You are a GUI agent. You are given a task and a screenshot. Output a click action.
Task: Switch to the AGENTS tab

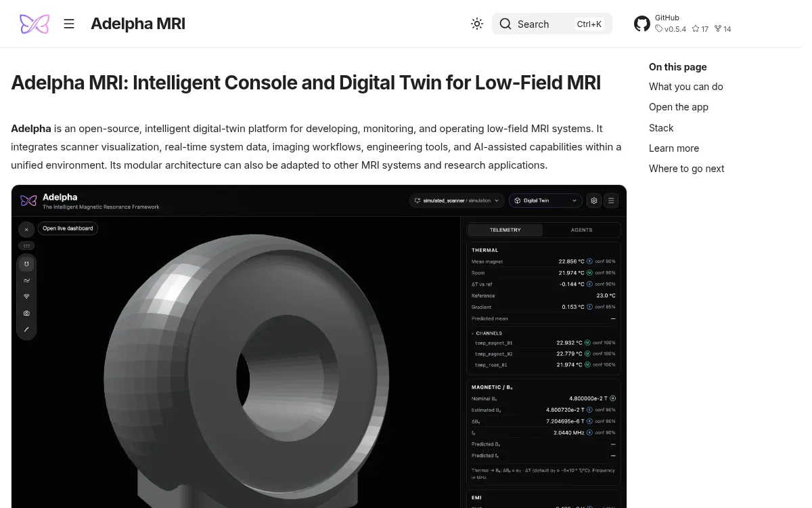pyautogui.click(x=581, y=230)
